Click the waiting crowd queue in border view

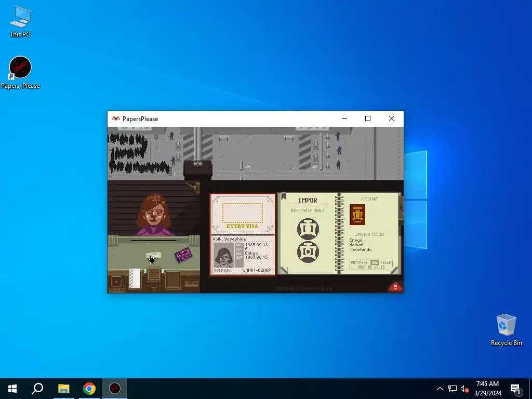137,153
